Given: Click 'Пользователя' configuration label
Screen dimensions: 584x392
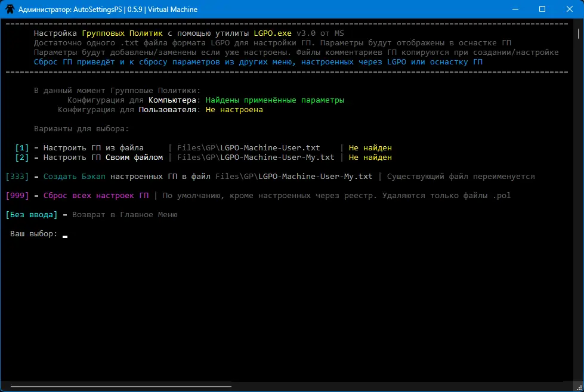Looking at the screenshot, I should tap(167, 110).
